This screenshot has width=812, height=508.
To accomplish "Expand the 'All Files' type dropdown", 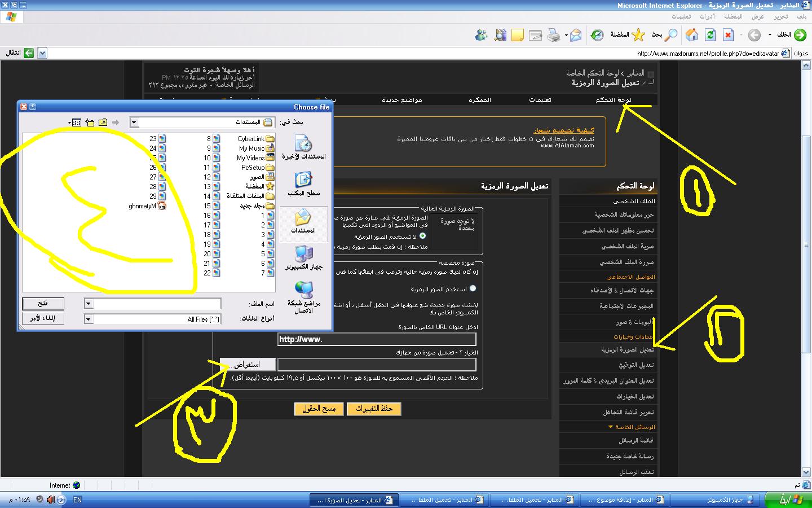I will [x=88, y=319].
